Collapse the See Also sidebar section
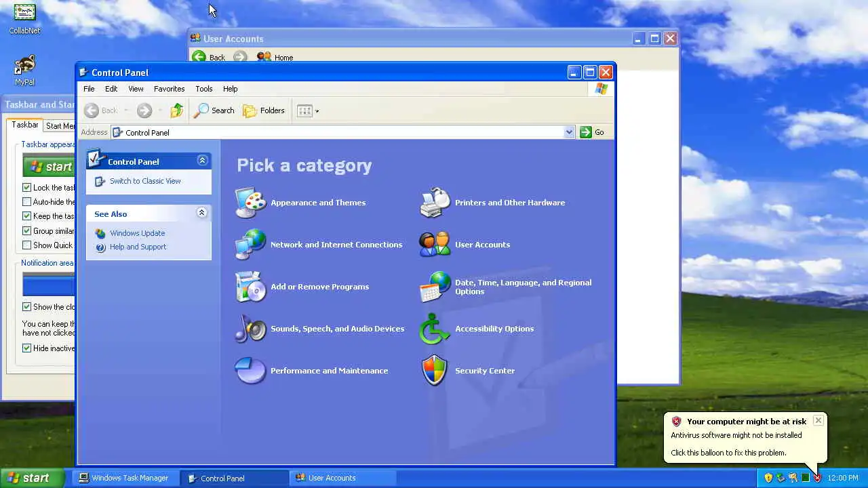 (201, 213)
